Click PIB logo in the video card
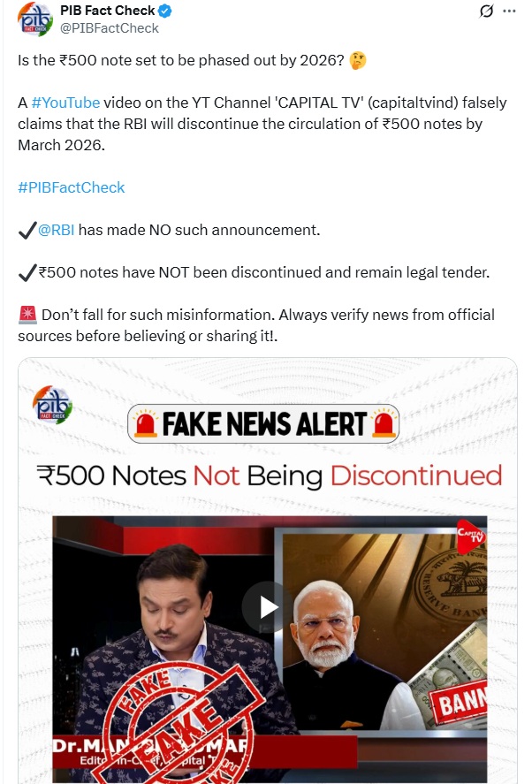 (52, 405)
